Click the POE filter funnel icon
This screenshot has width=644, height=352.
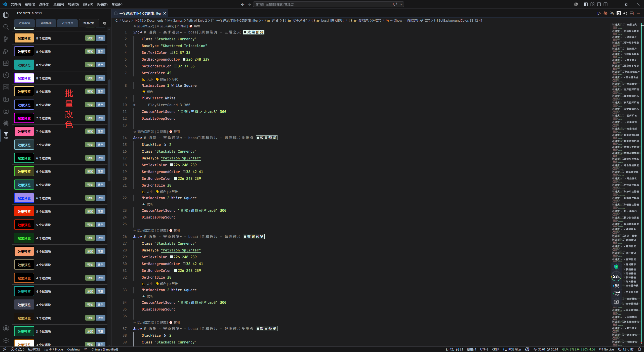pyautogui.click(x=6, y=135)
